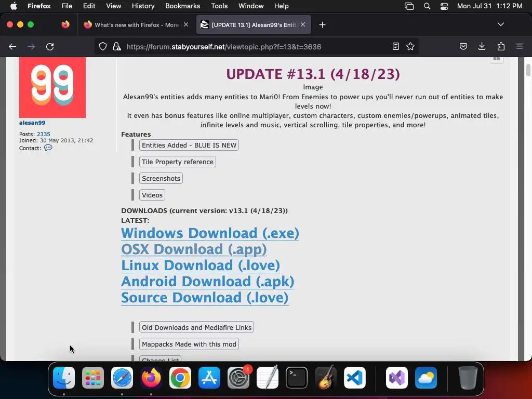Contact alesan99 via the speech bubble icon
The image size is (532, 399).
48,148
